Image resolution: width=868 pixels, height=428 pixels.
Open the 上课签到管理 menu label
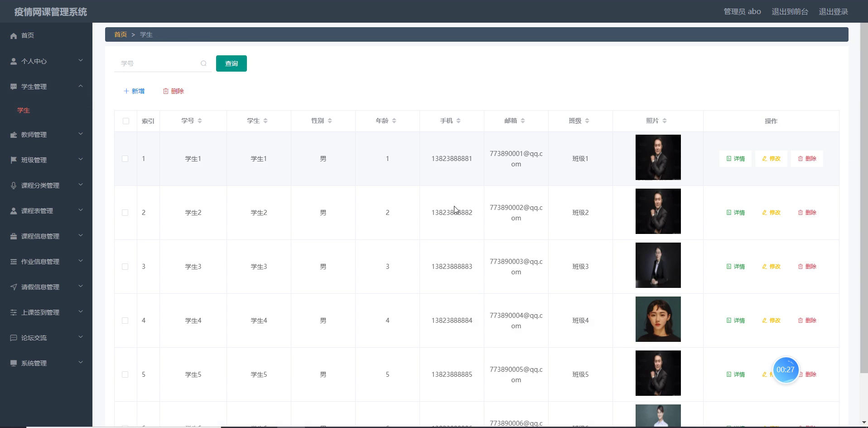tap(40, 312)
